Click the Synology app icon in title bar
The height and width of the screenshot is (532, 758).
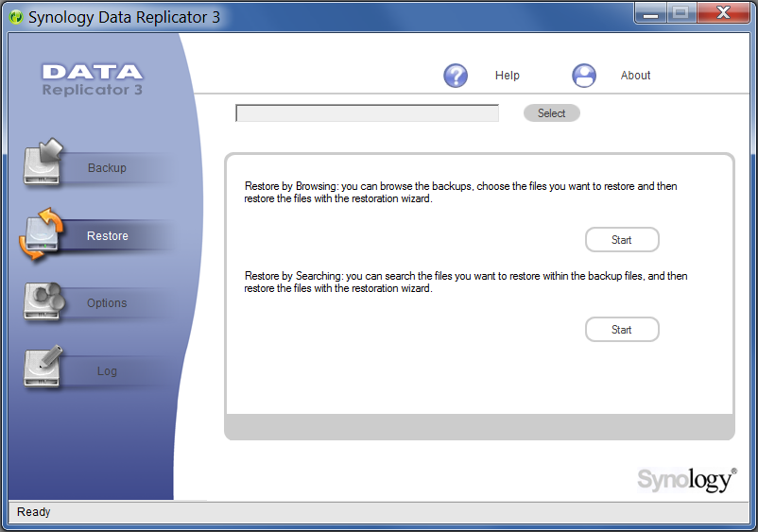pyautogui.click(x=16, y=17)
